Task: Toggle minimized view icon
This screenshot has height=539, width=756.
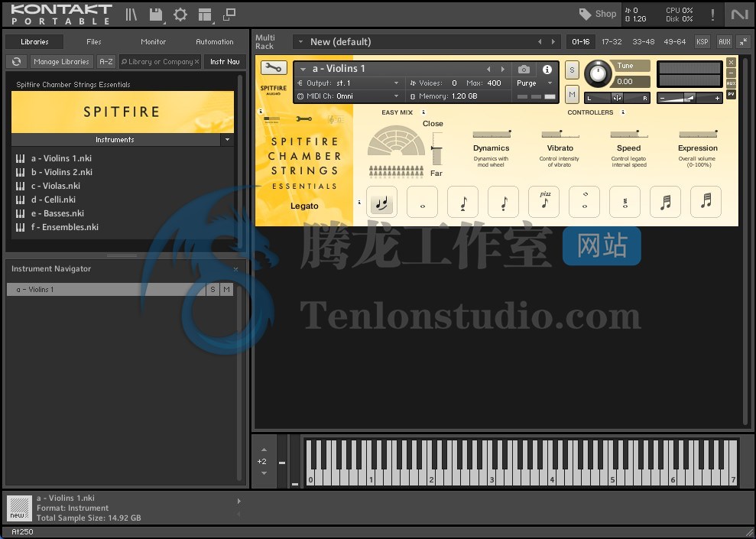Action: tap(229, 15)
